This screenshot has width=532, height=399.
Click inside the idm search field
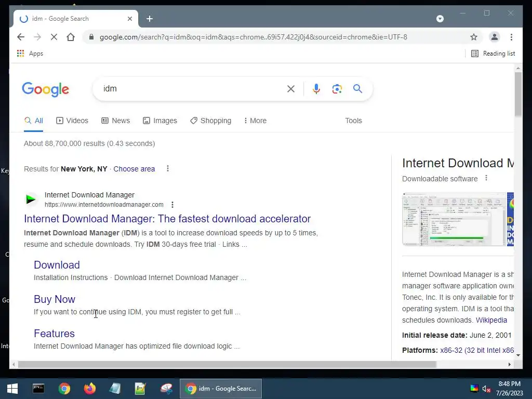pyautogui.click(x=193, y=89)
